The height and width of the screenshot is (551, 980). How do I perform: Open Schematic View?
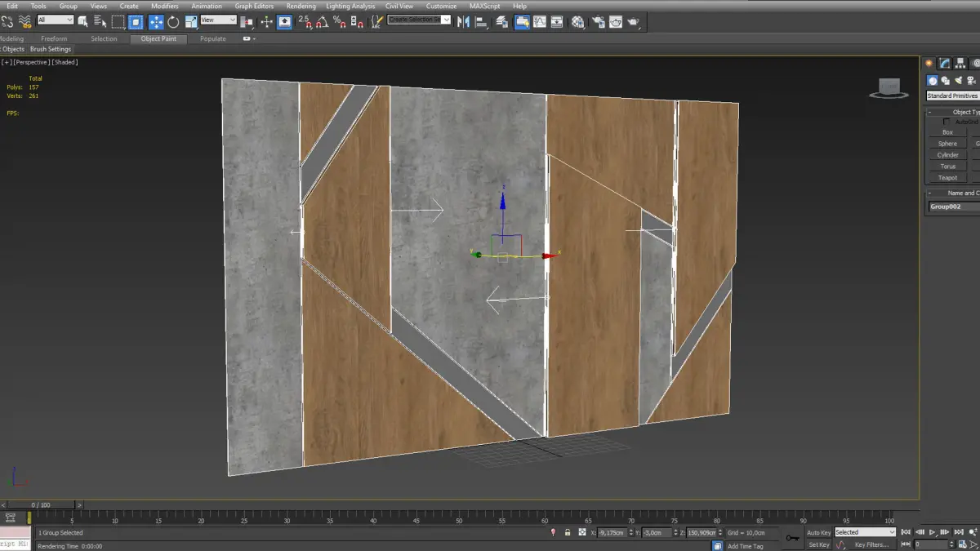click(557, 21)
